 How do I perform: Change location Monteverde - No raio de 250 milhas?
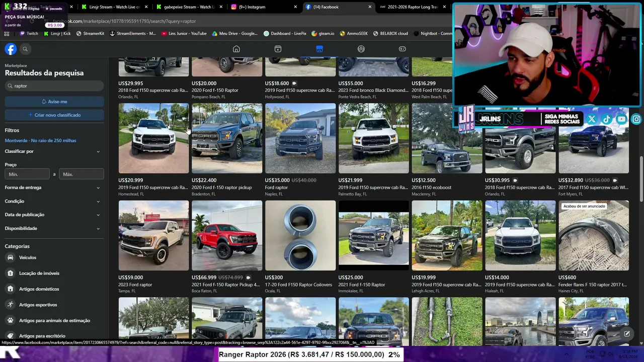[40, 141]
